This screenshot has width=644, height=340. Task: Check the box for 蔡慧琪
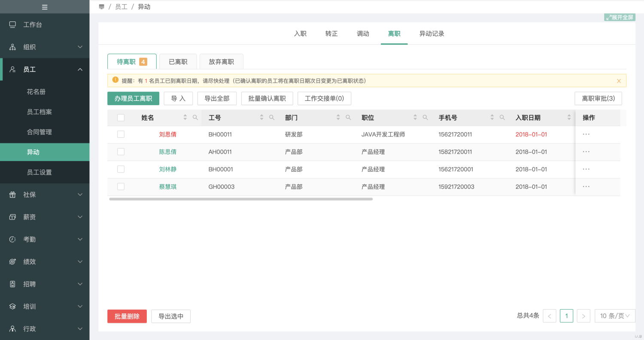pos(121,186)
